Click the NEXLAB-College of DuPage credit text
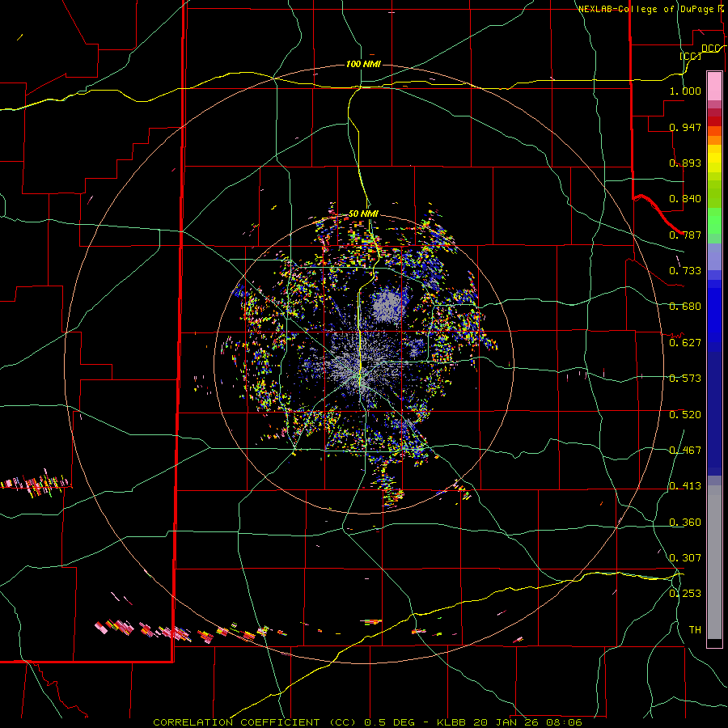 tap(650, 9)
